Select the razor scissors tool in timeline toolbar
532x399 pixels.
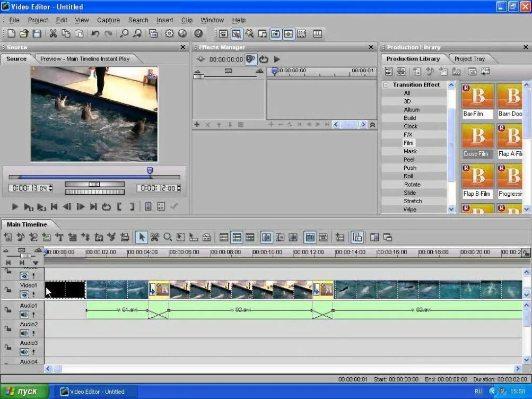tap(155, 237)
